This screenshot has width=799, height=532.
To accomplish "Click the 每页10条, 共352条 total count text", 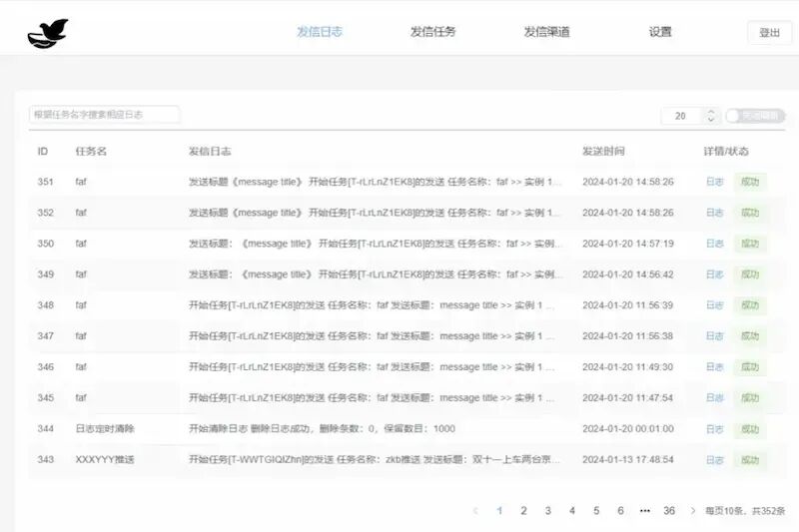I will [745, 511].
